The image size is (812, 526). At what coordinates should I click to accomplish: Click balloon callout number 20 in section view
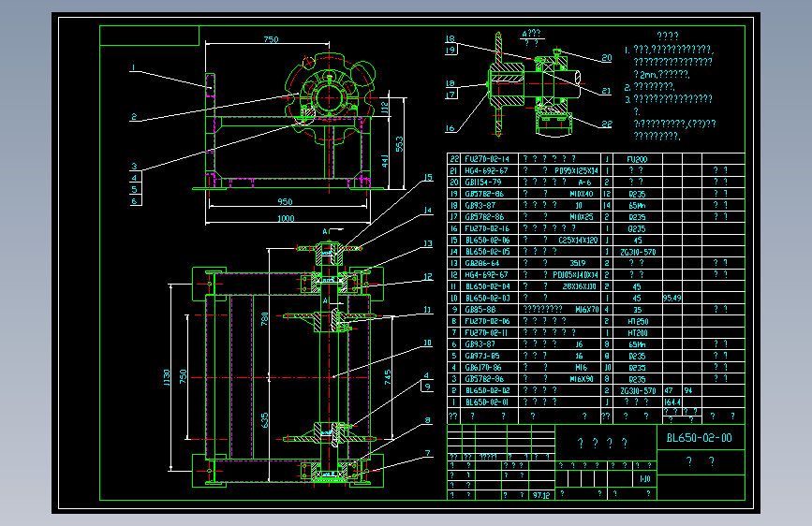tap(606, 58)
